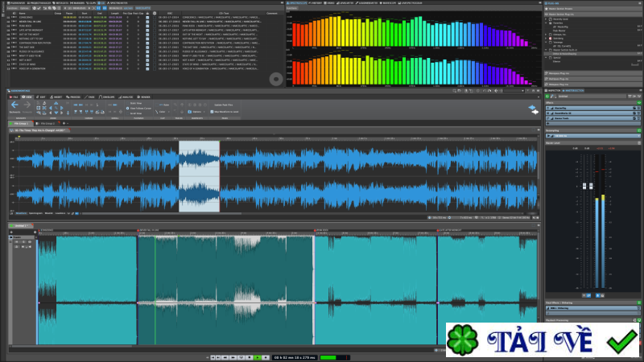644x362 pixels.
Task: Click the round disc icon near track list
Action: (x=275, y=78)
